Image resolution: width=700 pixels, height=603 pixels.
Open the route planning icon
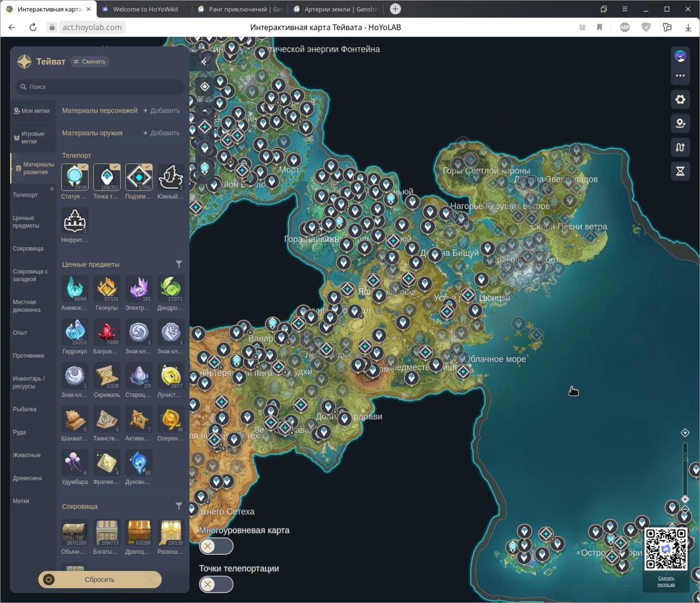(680, 147)
